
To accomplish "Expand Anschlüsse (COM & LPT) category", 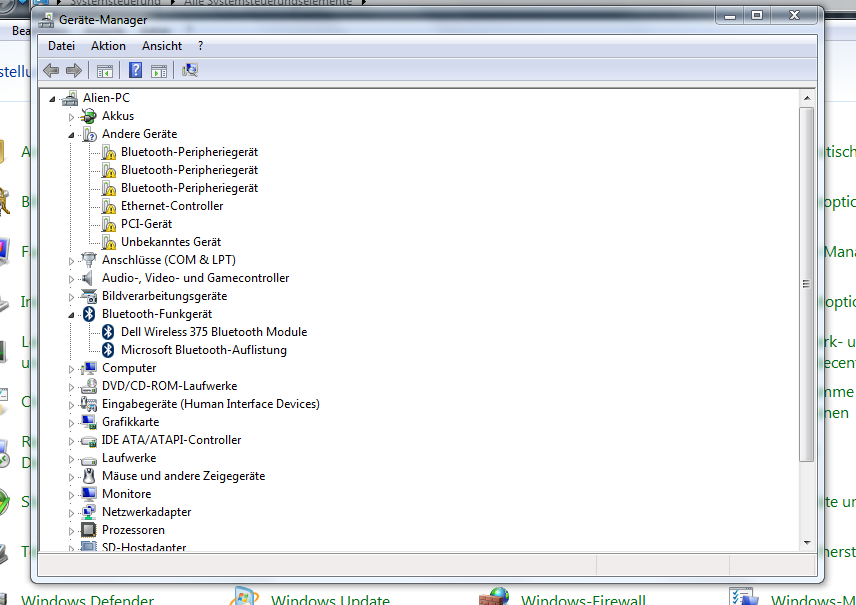I will click(72, 261).
